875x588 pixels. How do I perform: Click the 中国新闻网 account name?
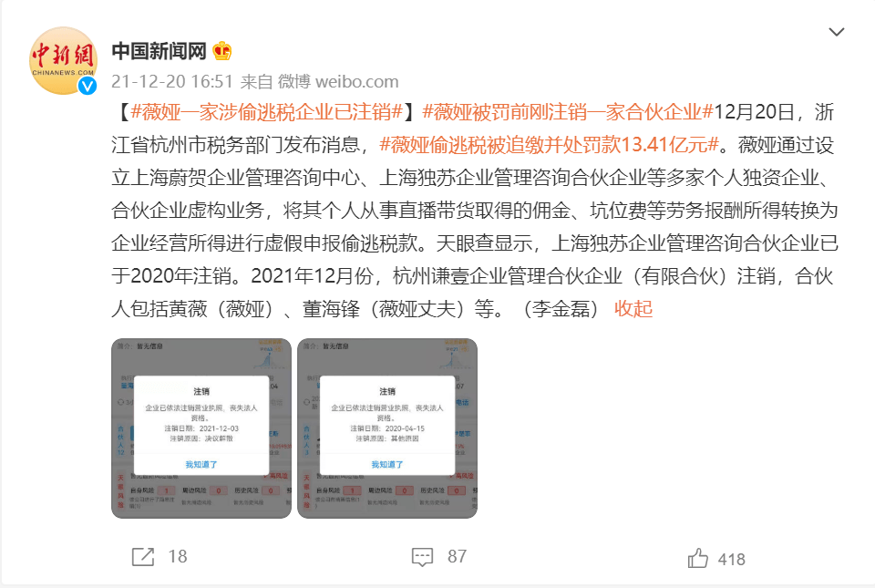click(159, 51)
